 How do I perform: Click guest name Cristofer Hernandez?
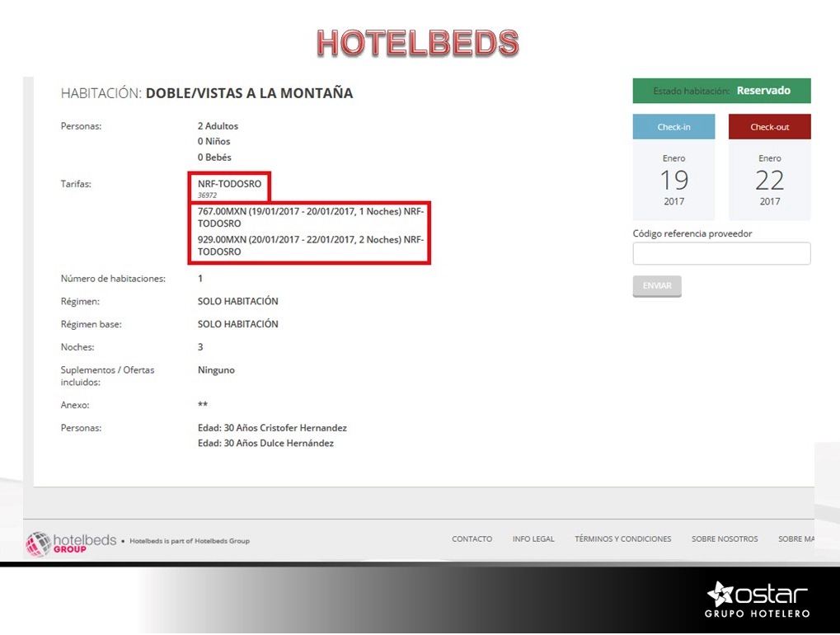tap(303, 428)
